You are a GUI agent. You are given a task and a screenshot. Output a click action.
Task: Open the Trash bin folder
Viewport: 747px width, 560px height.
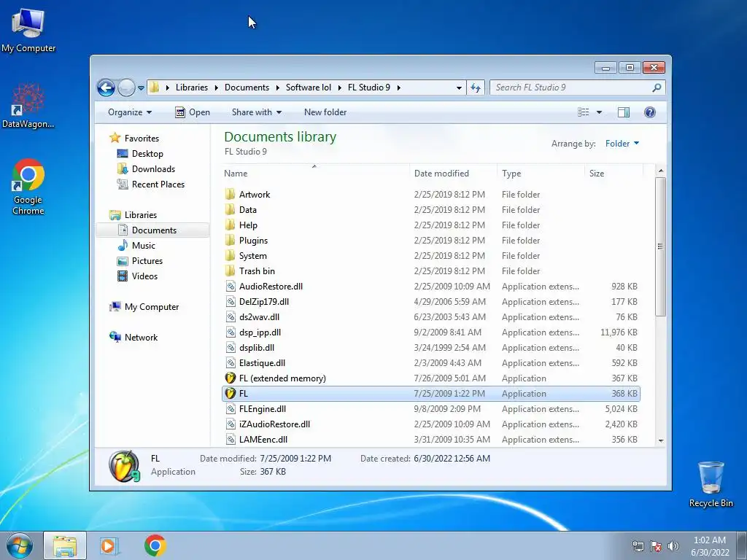pyautogui.click(x=257, y=271)
